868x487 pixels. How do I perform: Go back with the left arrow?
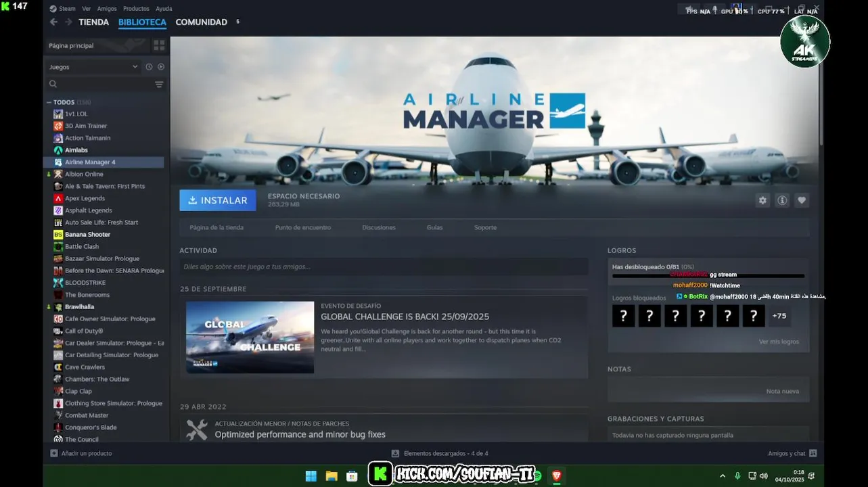53,22
